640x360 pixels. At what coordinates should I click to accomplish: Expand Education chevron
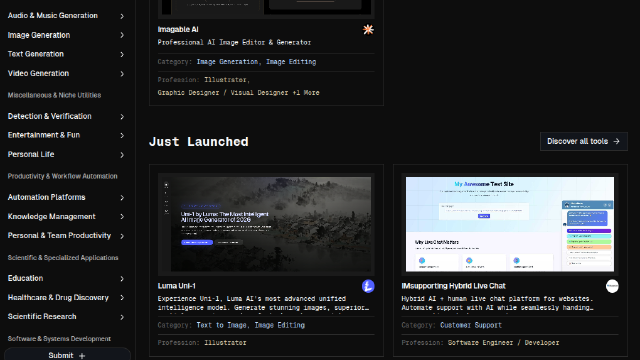pyautogui.click(x=122, y=279)
